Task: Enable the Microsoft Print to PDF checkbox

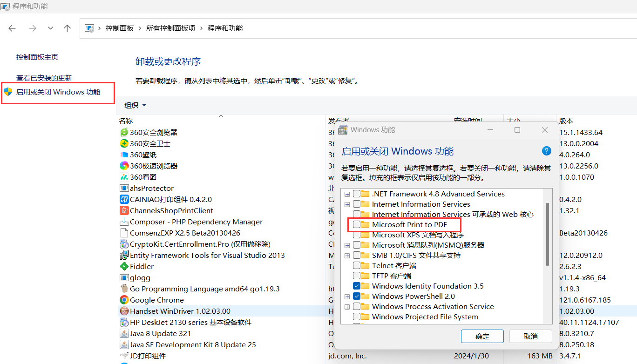Action: coord(357,225)
